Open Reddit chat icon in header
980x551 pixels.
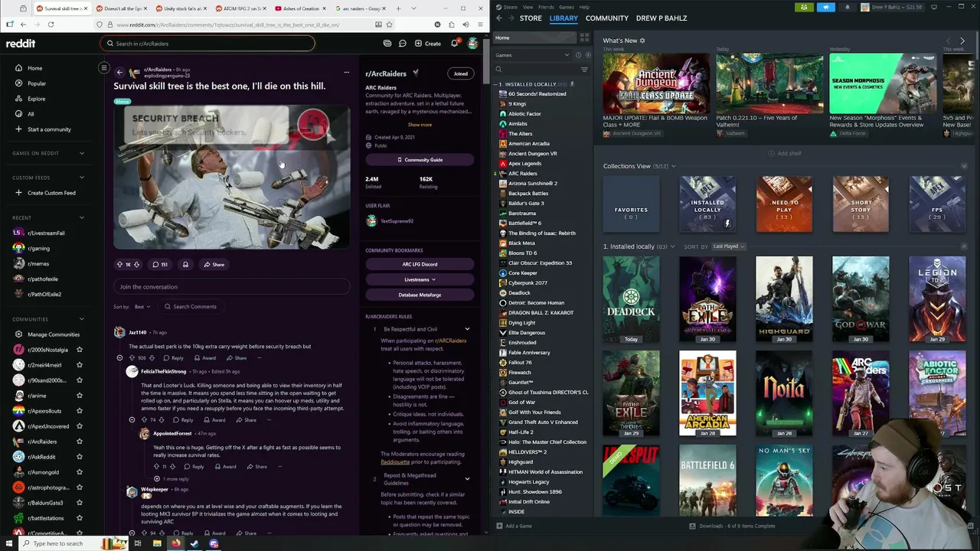pyautogui.click(x=402, y=44)
